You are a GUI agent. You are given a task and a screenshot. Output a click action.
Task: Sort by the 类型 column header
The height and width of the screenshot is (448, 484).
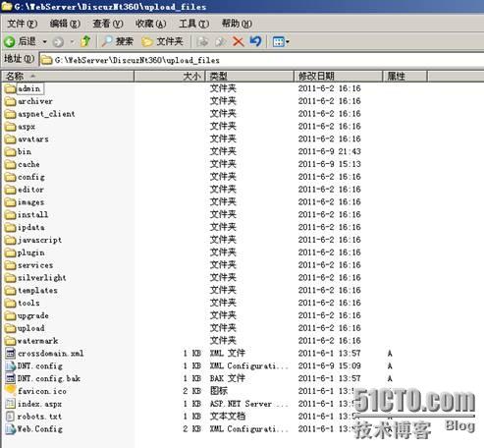pyautogui.click(x=249, y=77)
